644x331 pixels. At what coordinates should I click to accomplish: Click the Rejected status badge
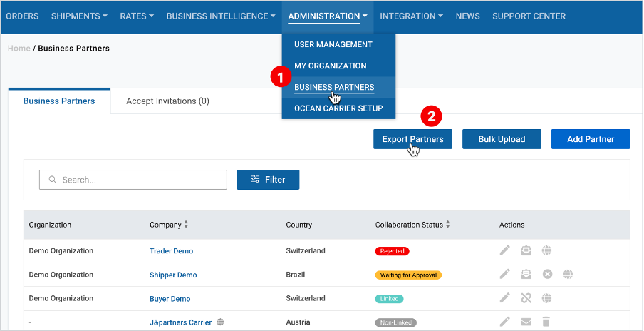(x=393, y=251)
